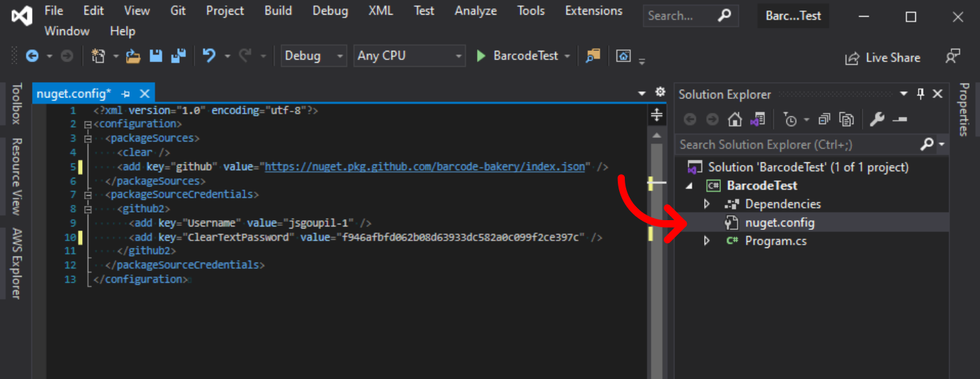Open Solution Explorer window options dropdown

[904, 94]
